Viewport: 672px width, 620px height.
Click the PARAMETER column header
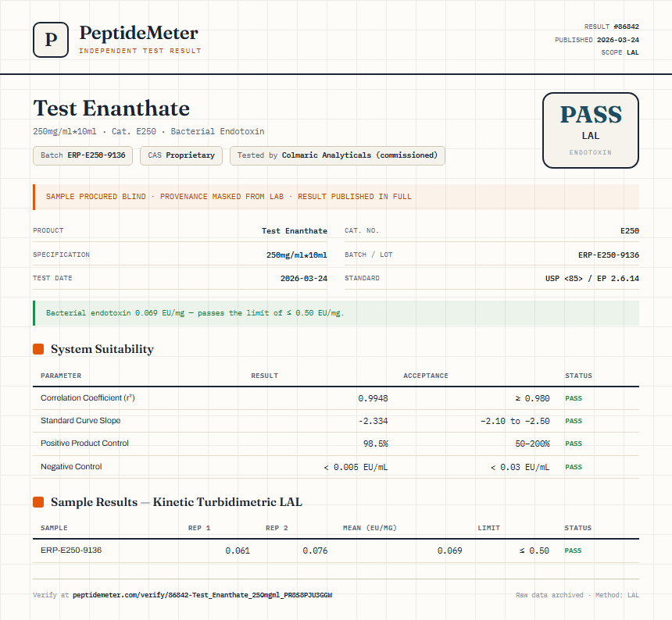[x=61, y=376]
